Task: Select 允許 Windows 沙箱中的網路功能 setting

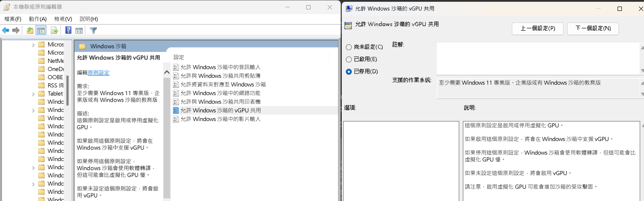Action: click(221, 93)
